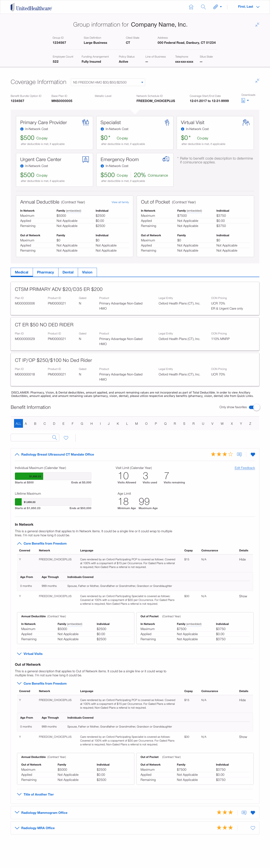Click the heart filter next to search
Screen dimensions: 270x868
(66, 438)
